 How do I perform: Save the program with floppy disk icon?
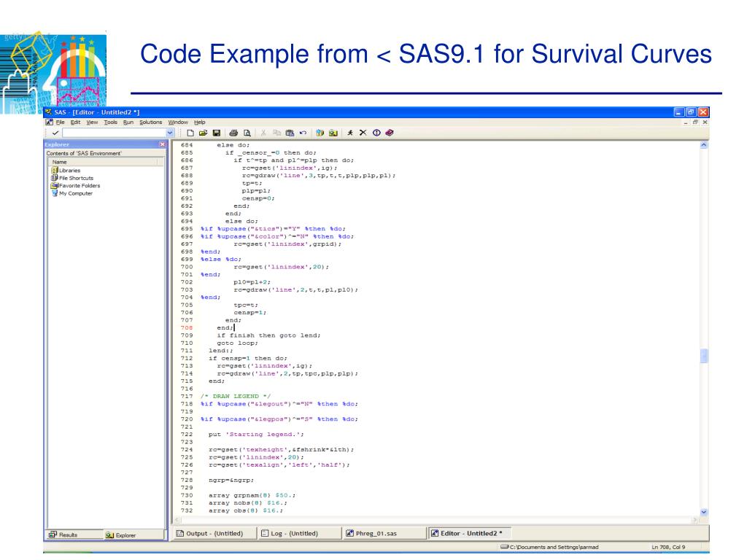[216, 133]
